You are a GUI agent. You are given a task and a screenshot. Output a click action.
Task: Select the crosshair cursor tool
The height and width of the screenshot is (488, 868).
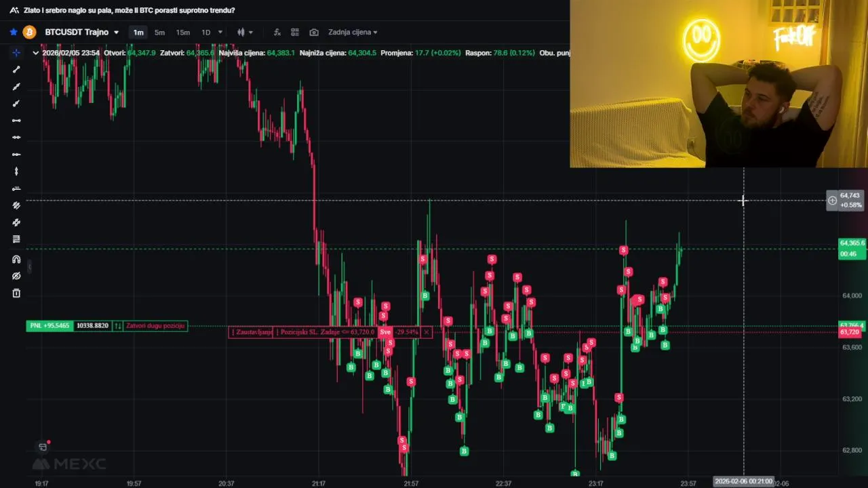16,53
